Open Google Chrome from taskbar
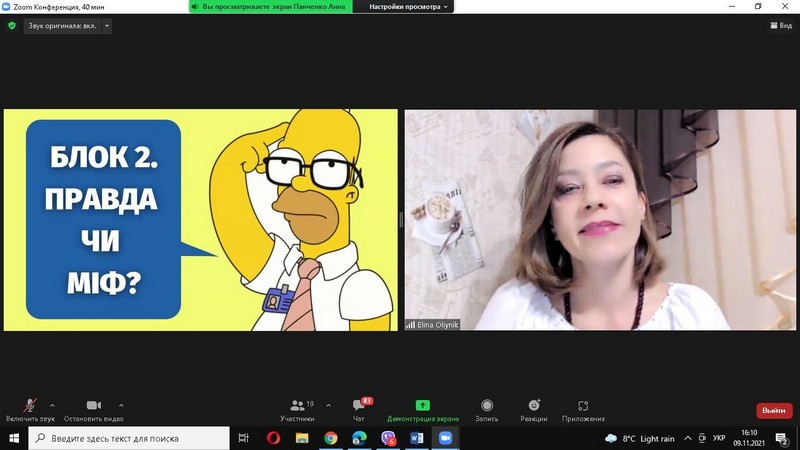 click(331, 438)
